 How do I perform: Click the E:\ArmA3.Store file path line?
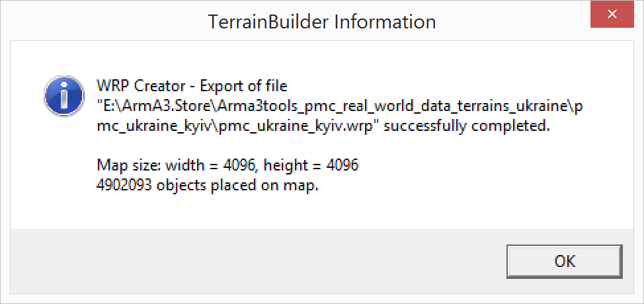(340, 106)
